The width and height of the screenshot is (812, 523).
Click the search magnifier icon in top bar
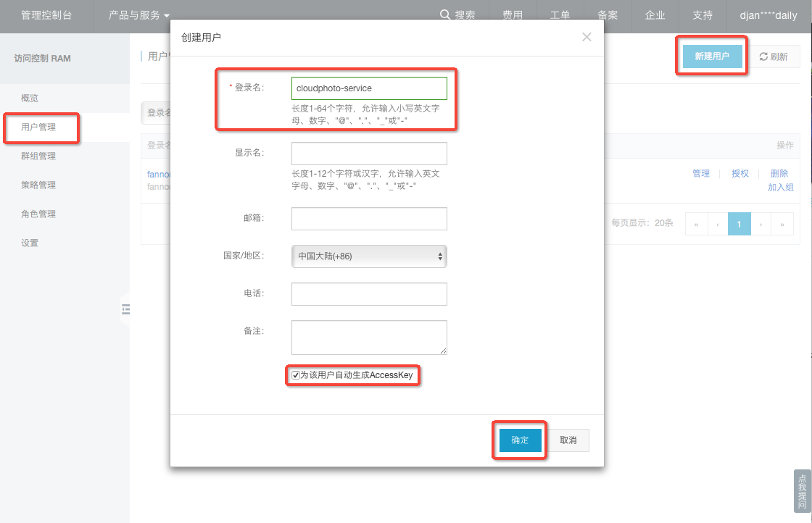(445, 14)
